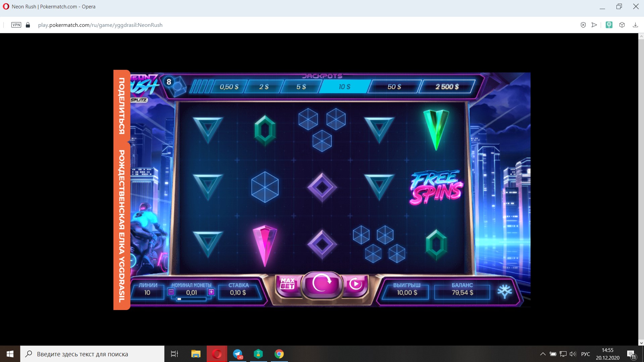Click the Линии value 10
Image resolution: width=644 pixels, height=362 pixels.
[x=147, y=293]
